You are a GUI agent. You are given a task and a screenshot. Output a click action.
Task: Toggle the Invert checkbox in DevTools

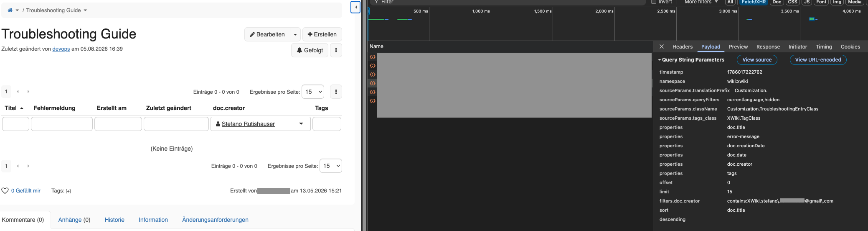[654, 2]
